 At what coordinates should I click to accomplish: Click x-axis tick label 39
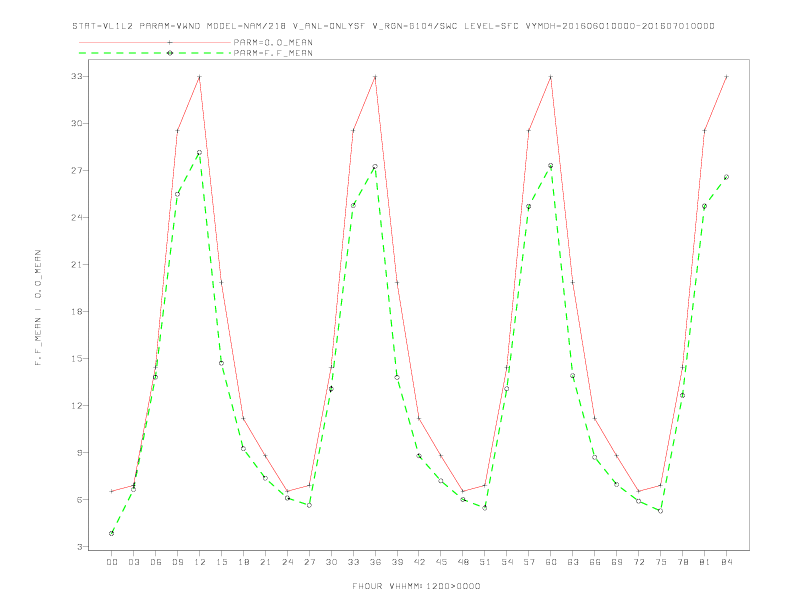pos(397,562)
